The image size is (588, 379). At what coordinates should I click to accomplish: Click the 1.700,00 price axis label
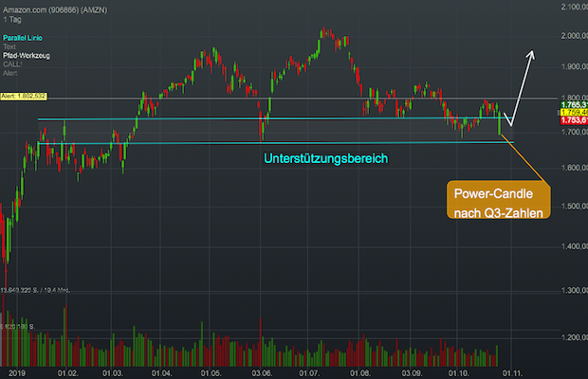point(574,132)
